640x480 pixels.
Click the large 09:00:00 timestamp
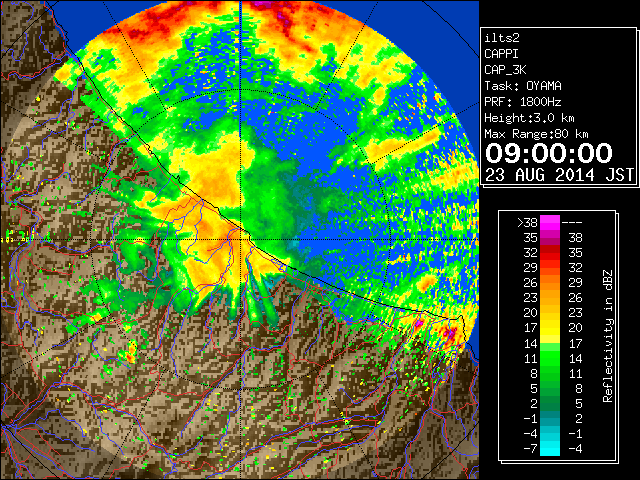click(x=549, y=153)
